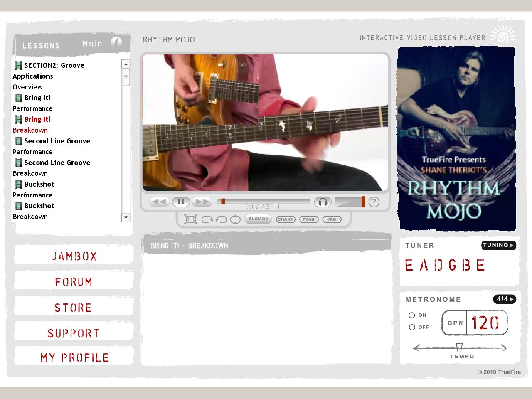
Task: Click lesson list scroll up arrow
Action: click(126, 64)
